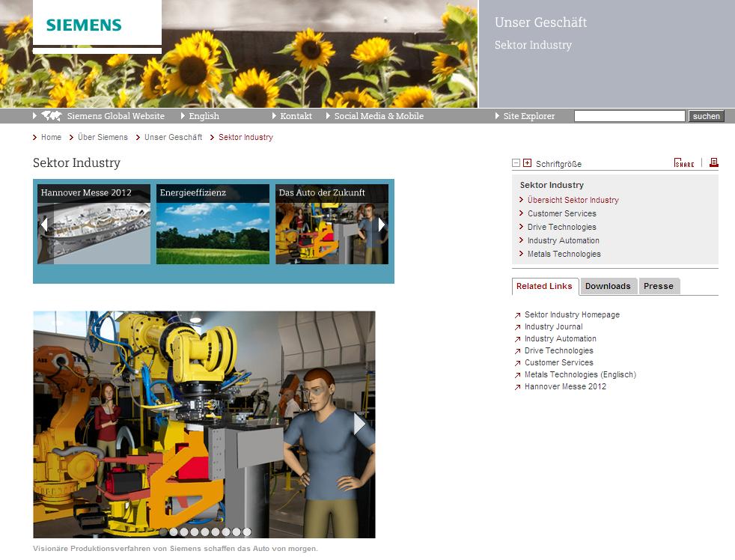Open Customer Services in Sektor Industry menu

pos(562,213)
